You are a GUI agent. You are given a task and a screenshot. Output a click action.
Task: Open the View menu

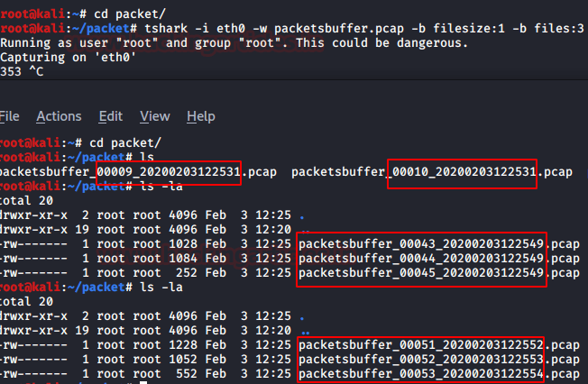154,116
